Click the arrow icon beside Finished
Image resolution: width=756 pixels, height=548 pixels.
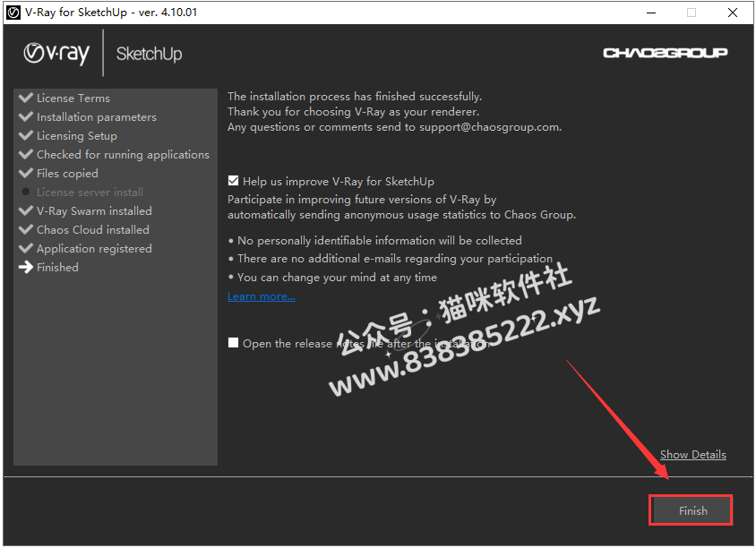pos(26,267)
